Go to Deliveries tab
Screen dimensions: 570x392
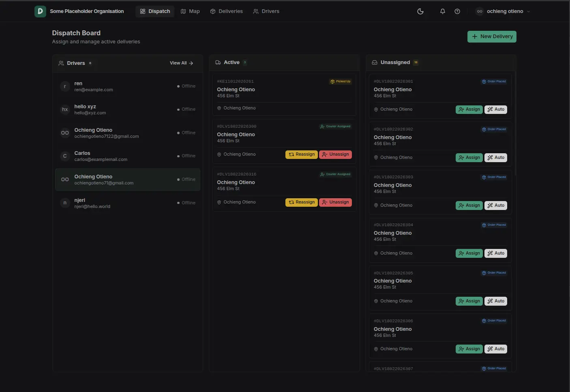click(x=227, y=11)
